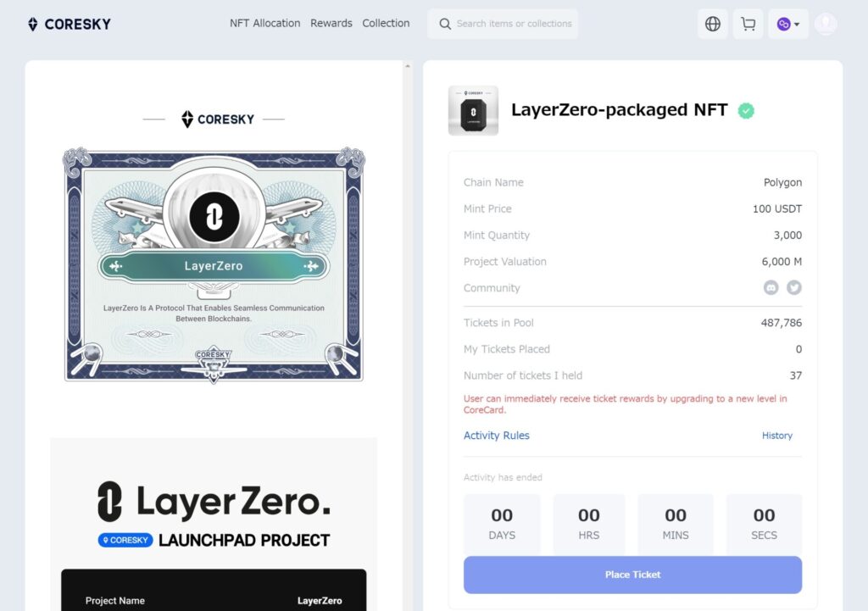This screenshot has height=611, width=868.
Task: Click the SECS countdown box
Action: pyautogui.click(x=764, y=524)
